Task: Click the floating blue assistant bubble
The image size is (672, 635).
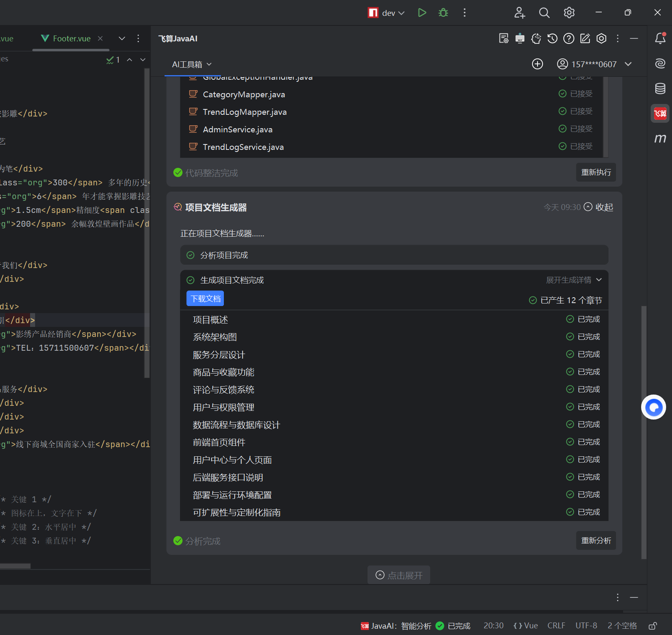Action: tap(654, 407)
